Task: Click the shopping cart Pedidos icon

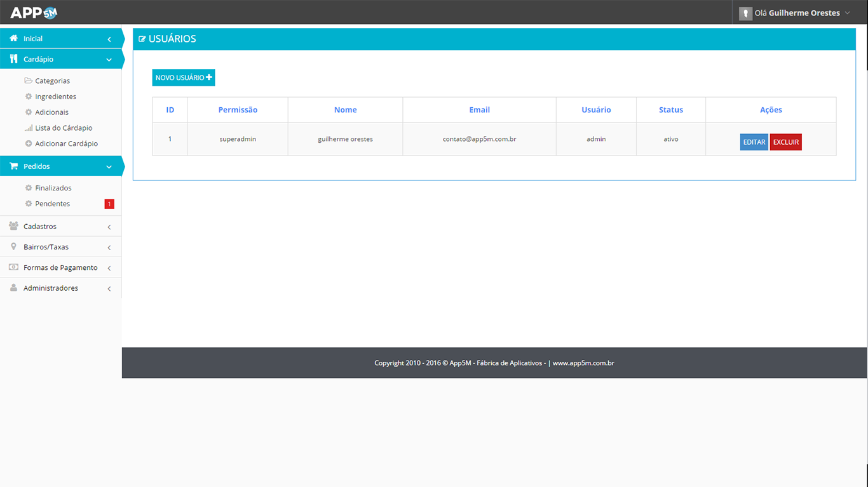Action: [13, 166]
